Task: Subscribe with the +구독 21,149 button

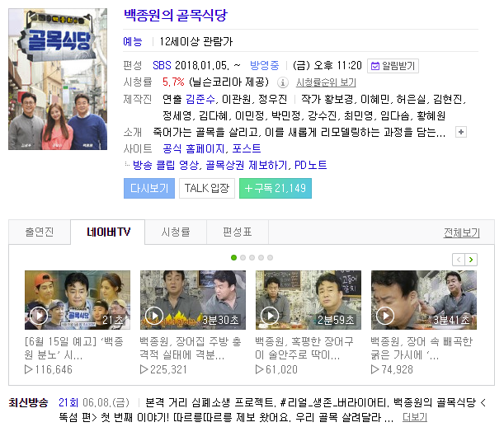Action: click(x=276, y=188)
